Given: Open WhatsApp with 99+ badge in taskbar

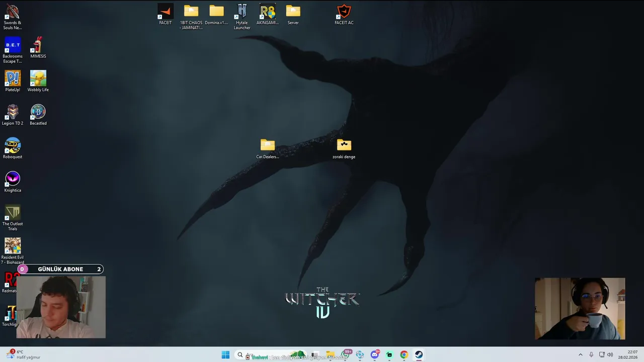Looking at the screenshot, I should tap(346, 354).
